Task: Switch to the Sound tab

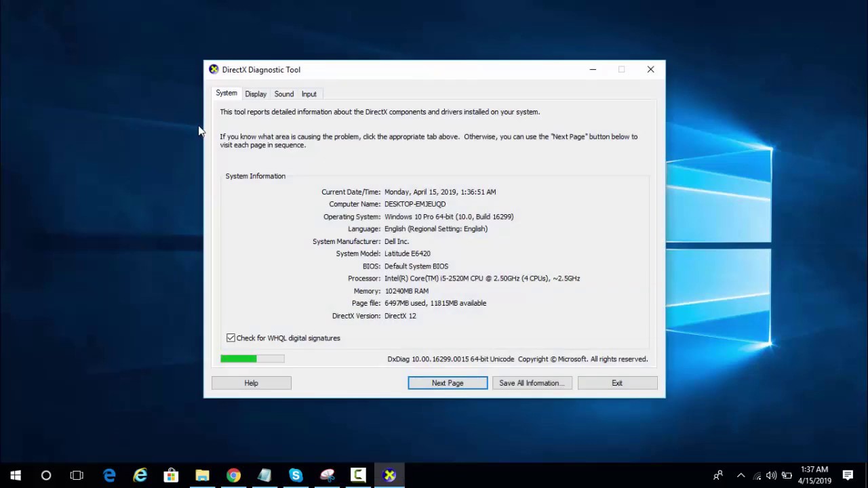Action: [283, 94]
